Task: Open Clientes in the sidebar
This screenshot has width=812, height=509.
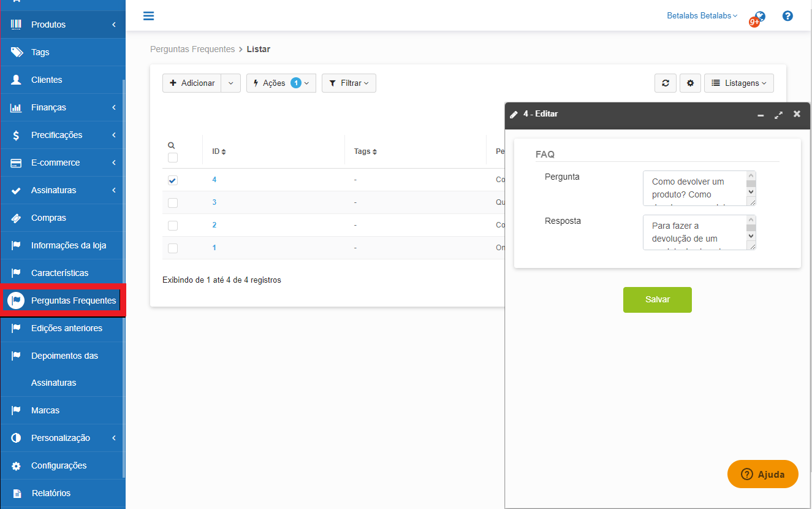Action: pyautogui.click(x=47, y=80)
